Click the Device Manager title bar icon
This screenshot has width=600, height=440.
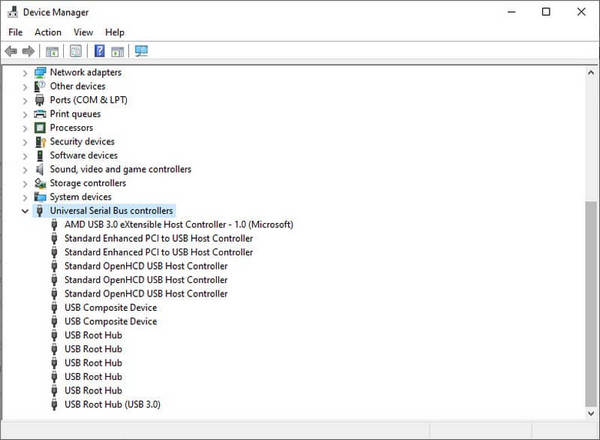point(13,12)
